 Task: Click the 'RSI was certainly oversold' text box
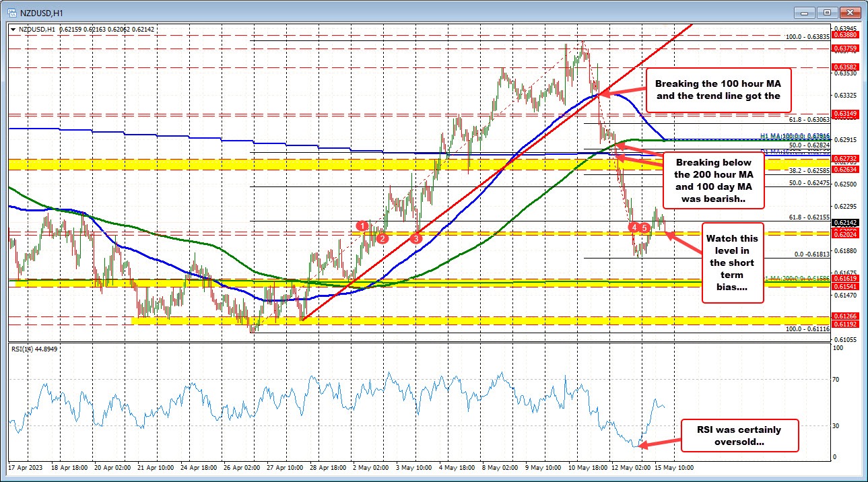pyautogui.click(x=739, y=435)
